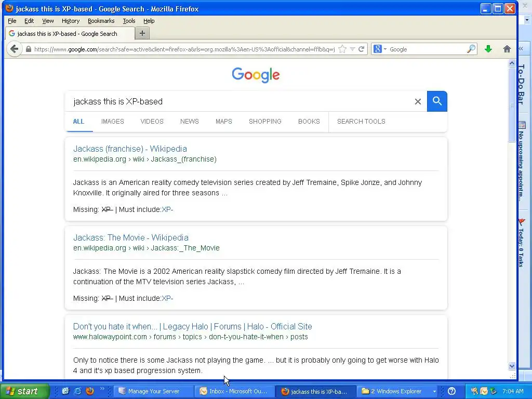Viewport: 532px width, 399px height.
Task: Click the help question mark on taskbar
Action: coord(451,391)
